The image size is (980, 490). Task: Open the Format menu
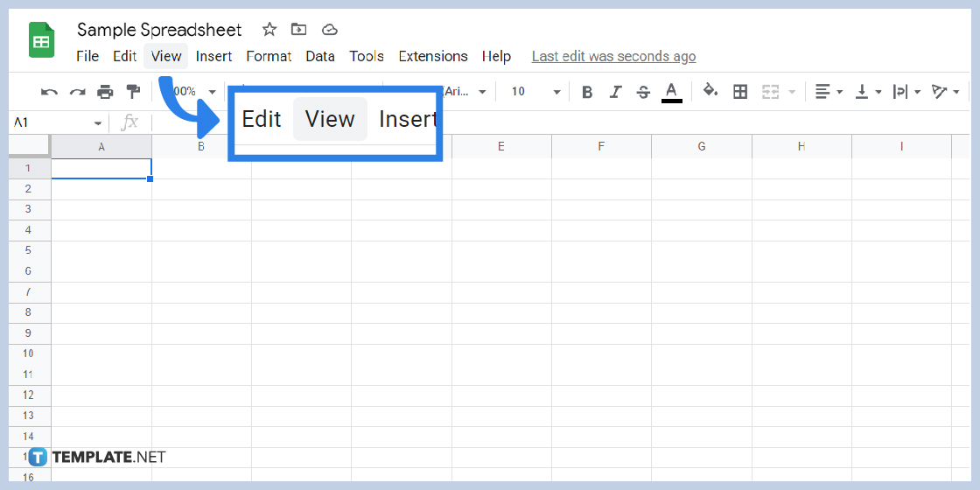coord(269,56)
